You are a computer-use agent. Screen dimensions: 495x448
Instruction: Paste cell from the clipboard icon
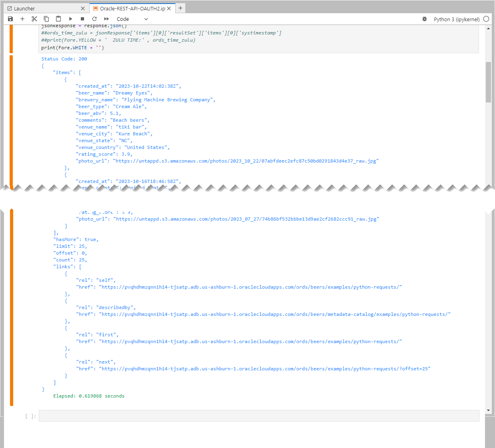pyautogui.click(x=58, y=19)
